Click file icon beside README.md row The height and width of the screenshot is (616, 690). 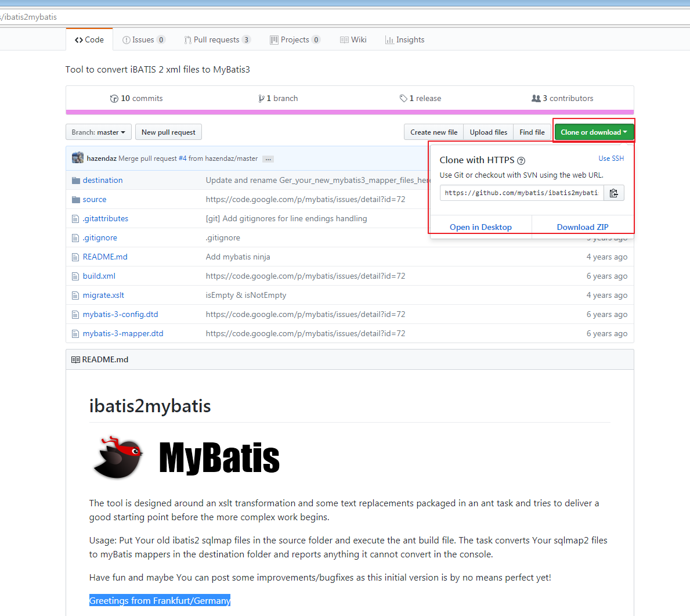click(x=75, y=257)
